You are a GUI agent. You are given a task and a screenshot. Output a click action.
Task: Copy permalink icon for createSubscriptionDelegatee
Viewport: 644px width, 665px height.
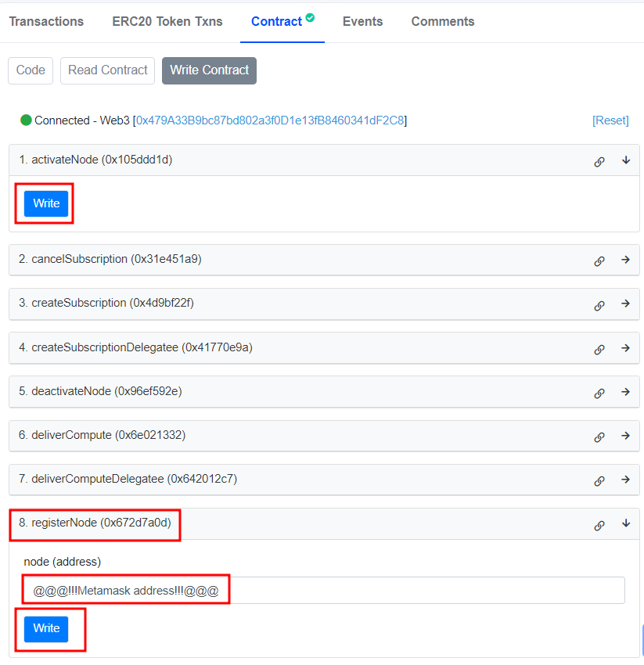coord(599,350)
